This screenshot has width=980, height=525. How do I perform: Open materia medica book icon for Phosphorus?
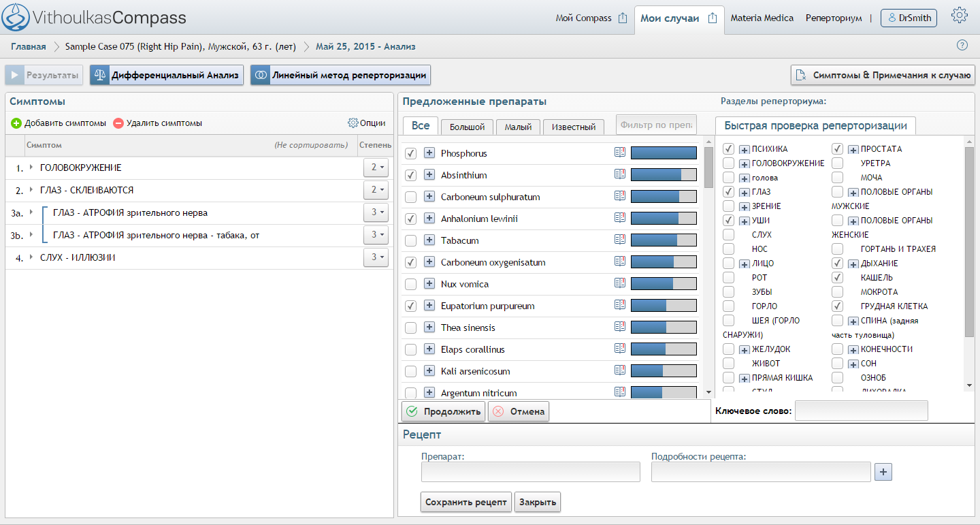tap(619, 153)
